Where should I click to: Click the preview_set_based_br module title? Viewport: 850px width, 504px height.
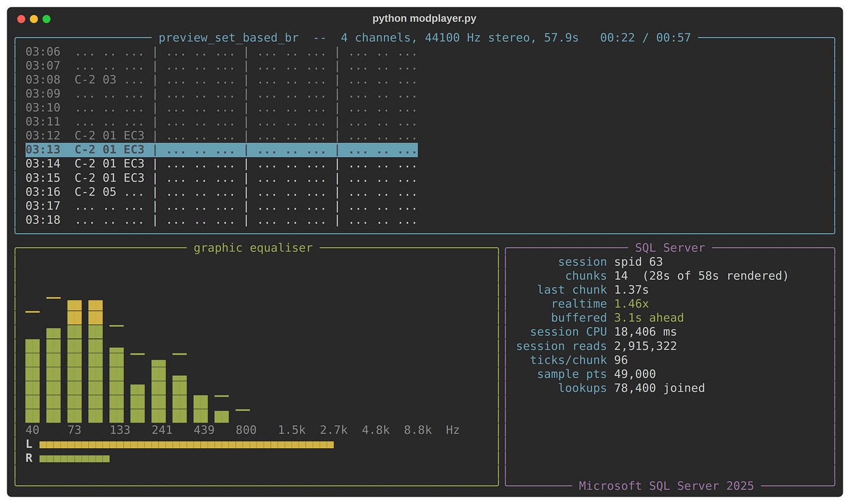[x=228, y=38]
